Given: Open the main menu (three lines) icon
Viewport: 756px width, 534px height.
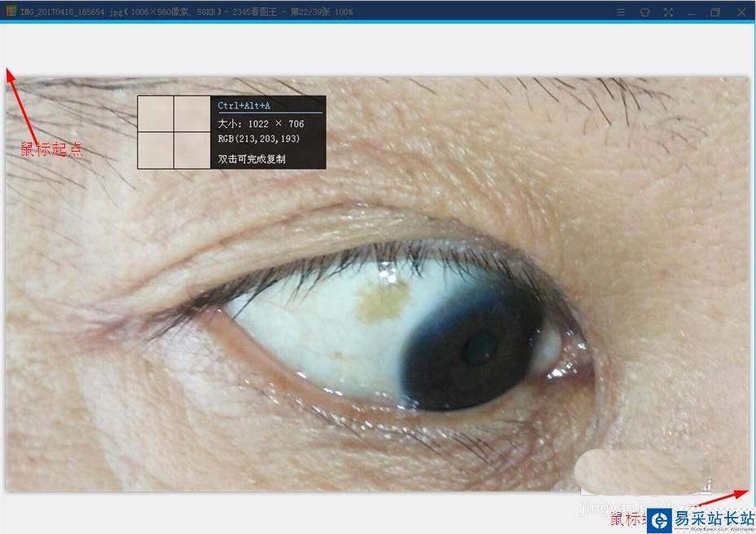Looking at the screenshot, I should pos(621,12).
